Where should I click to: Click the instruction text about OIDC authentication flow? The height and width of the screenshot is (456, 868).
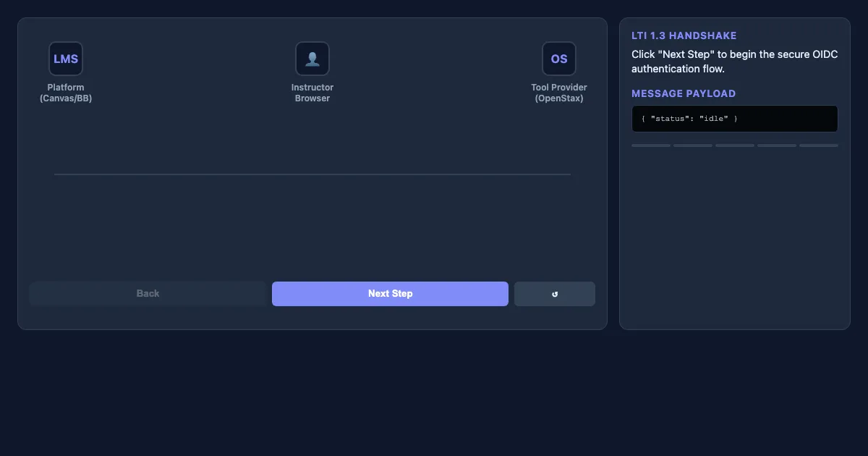coord(734,62)
